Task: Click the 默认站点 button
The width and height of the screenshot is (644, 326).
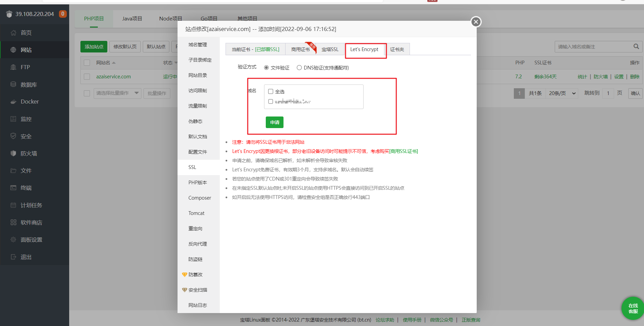Action: (x=156, y=47)
